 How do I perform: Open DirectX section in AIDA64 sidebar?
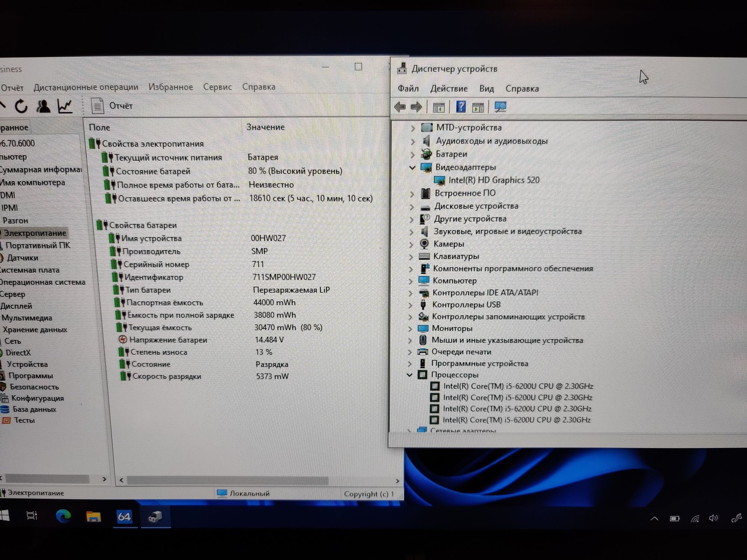[x=18, y=353]
